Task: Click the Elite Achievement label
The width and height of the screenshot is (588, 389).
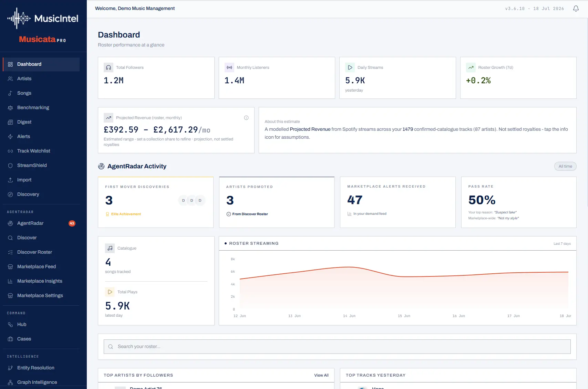Action: coord(126,214)
